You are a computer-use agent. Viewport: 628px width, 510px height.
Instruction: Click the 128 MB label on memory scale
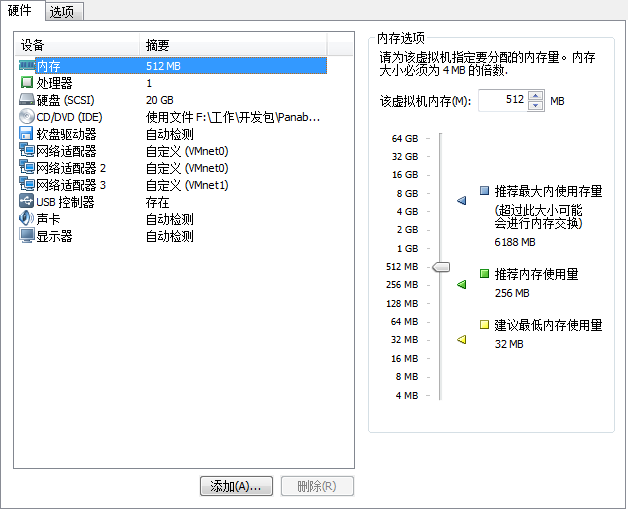[x=402, y=303]
